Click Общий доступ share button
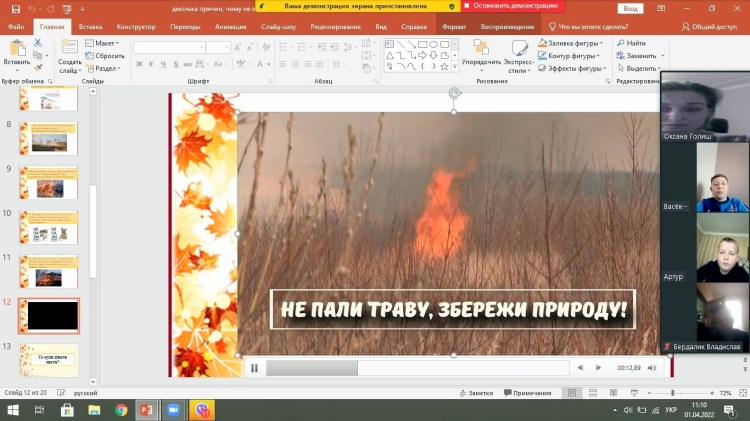750x421 pixels. point(712,27)
